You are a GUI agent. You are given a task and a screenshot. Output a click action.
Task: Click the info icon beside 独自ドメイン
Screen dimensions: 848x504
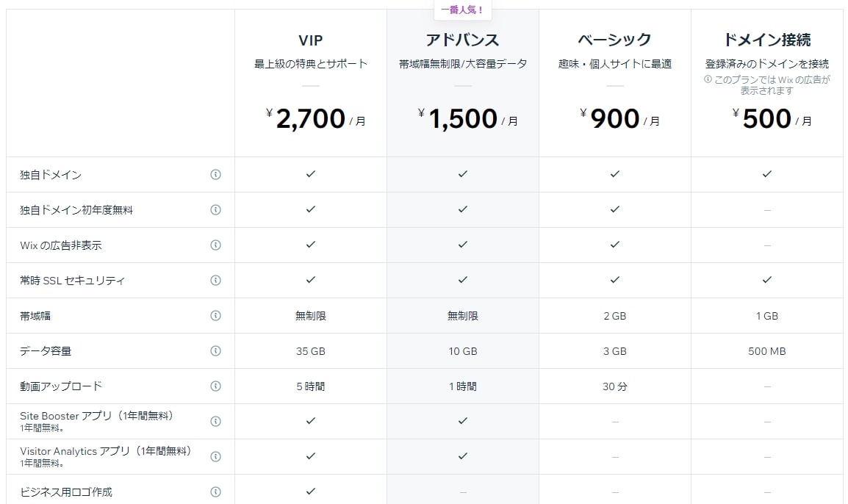click(x=215, y=175)
